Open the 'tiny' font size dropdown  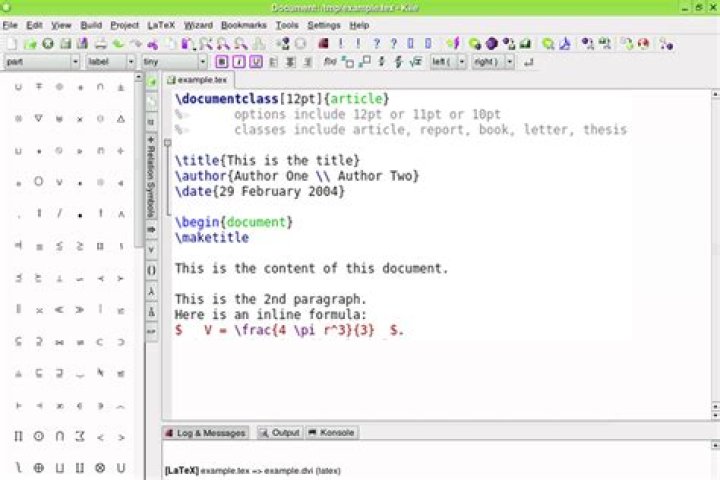(x=174, y=62)
